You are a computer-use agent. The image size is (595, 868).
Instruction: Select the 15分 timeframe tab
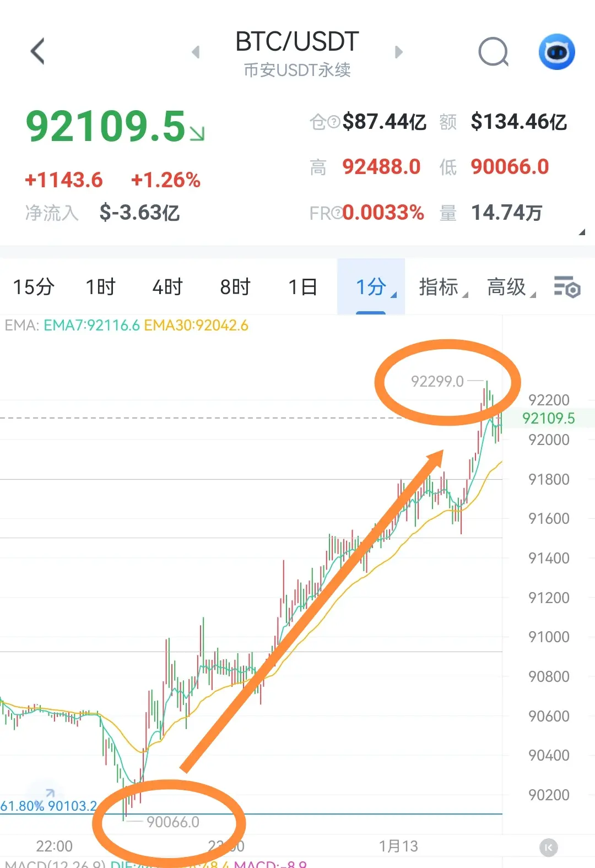point(33,287)
